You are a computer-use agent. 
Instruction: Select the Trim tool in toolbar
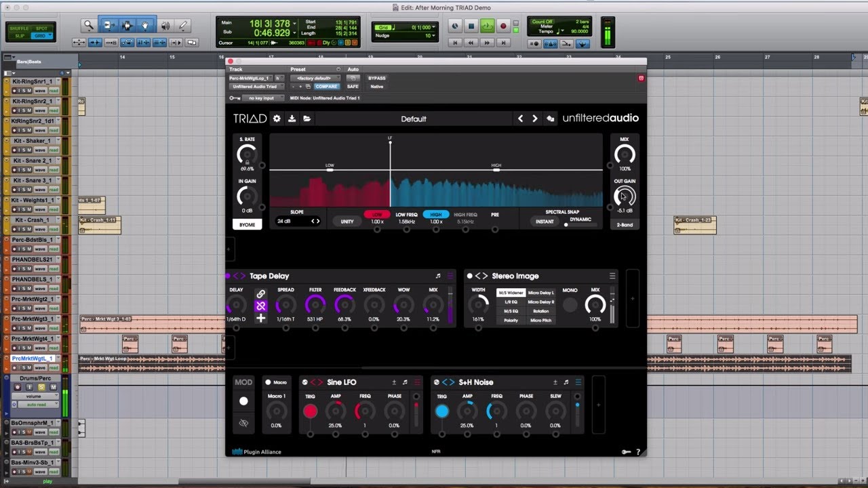coord(108,26)
